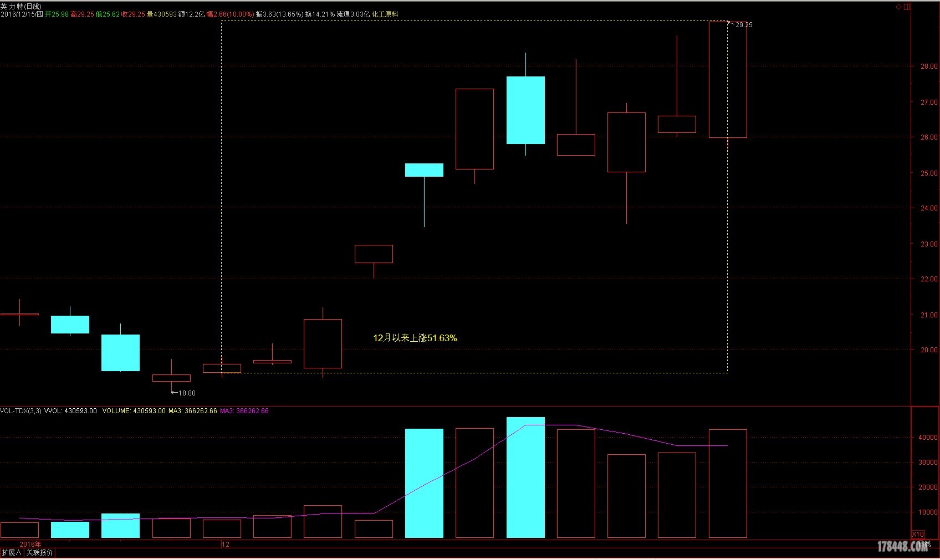This screenshot has height=560, width=940.
Task: Click the 换14.21% turnover readout
Action: pyautogui.click(x=320, y=14)
